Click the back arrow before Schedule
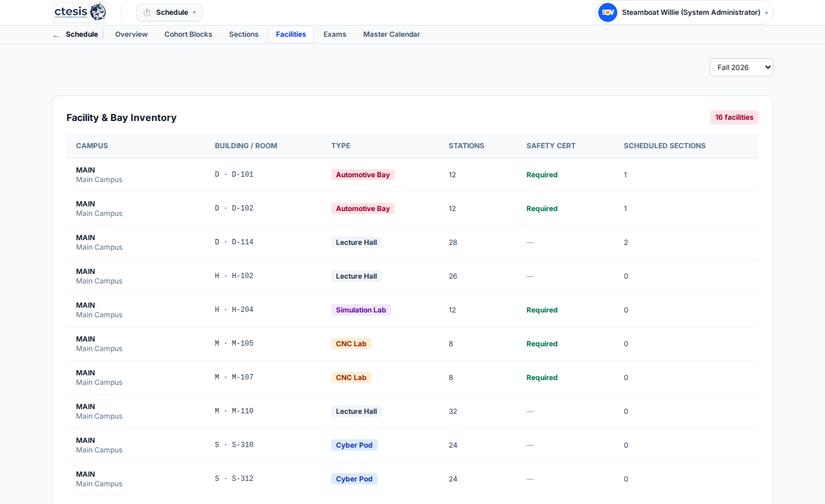The height and width of the screenshot is (504, 825). 56,35
